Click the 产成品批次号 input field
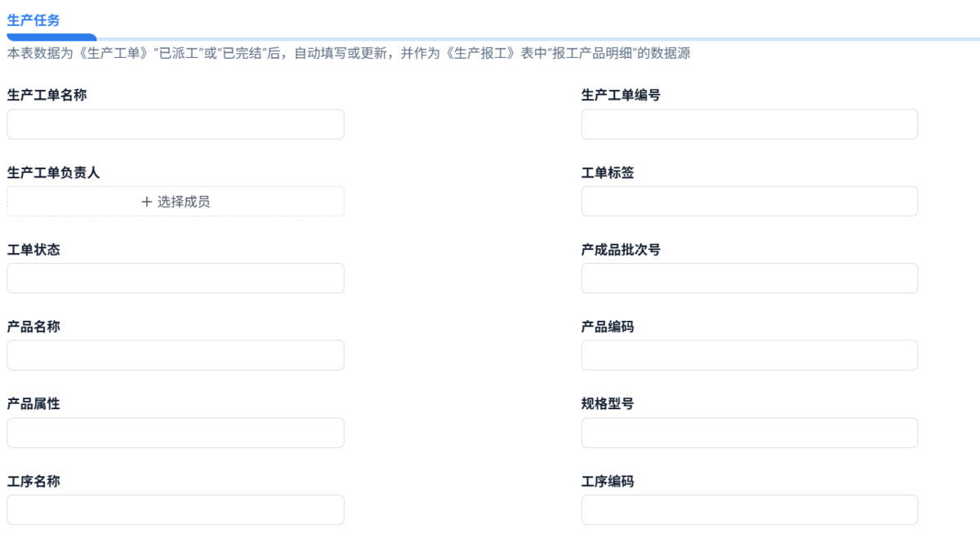The height and width of the screenshot is (538, 980). (x=749, y=278)
